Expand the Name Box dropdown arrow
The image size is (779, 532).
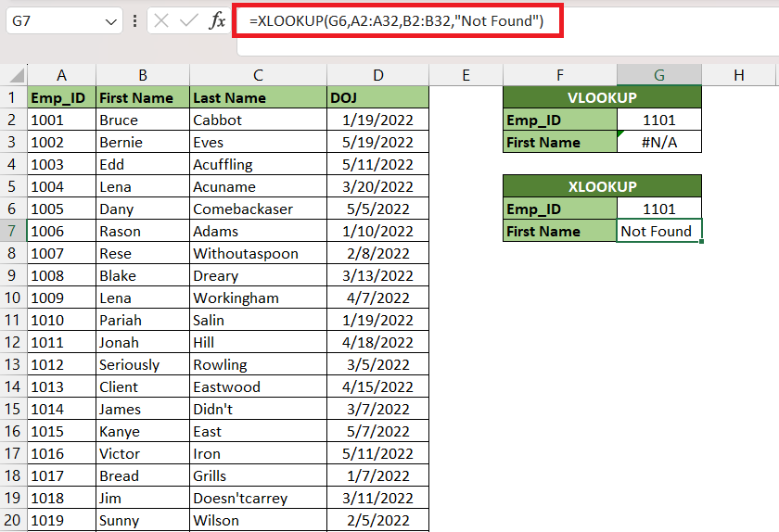110,21
